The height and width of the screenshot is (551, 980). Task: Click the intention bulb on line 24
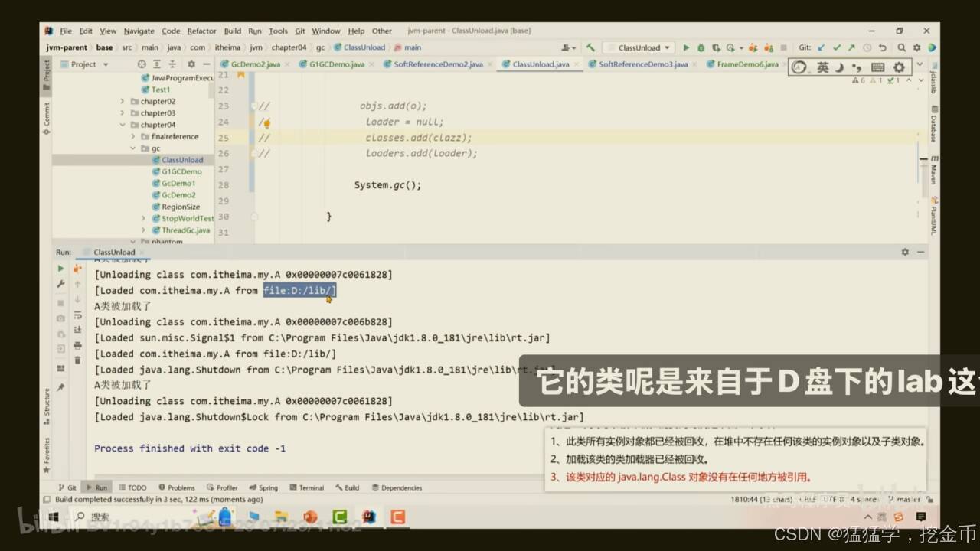[x=266, y=122]
